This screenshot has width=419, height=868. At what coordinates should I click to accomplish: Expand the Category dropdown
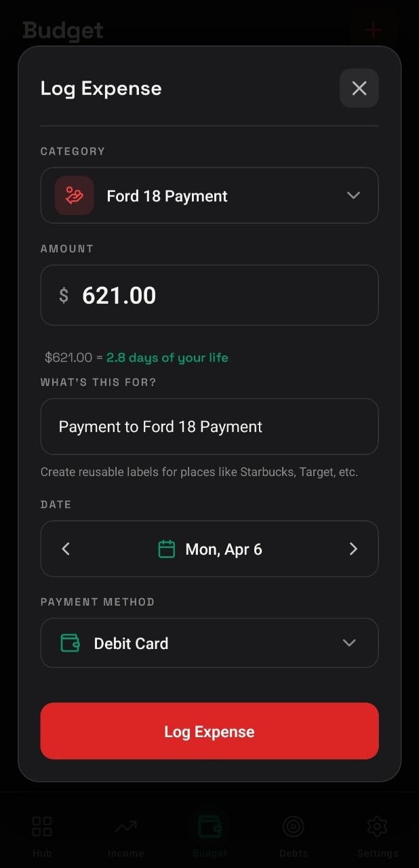tap(353, 195)
